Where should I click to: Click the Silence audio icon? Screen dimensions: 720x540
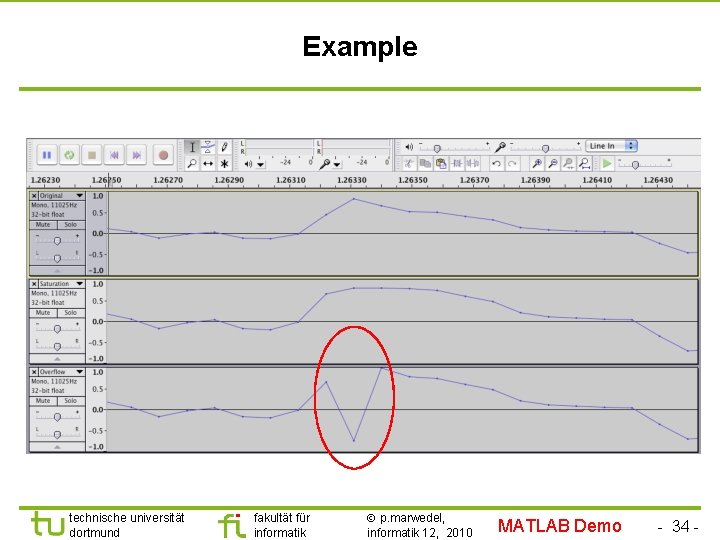(x=472, y=163)
